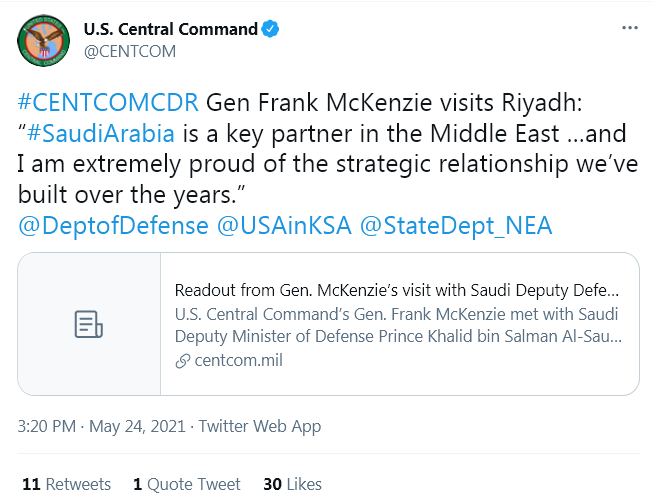The image size is (652, 503).
Task: Click the document icon in link card
Action: tap(89, 324)
